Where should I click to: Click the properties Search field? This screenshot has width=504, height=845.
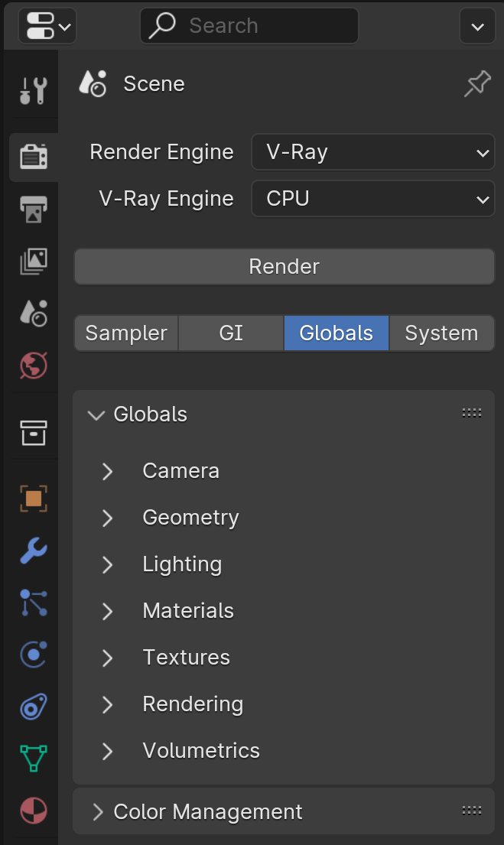click(249, 26)
